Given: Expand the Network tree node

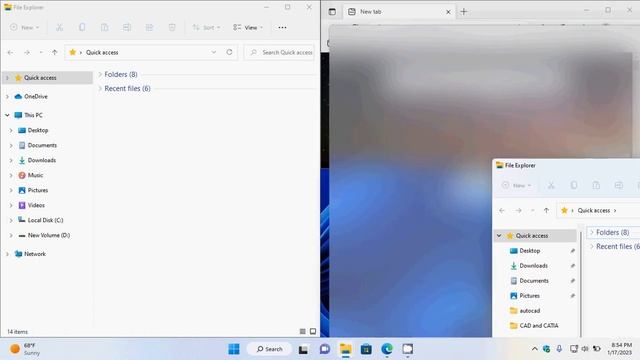Looking at the screenshot, I should 7,254.
